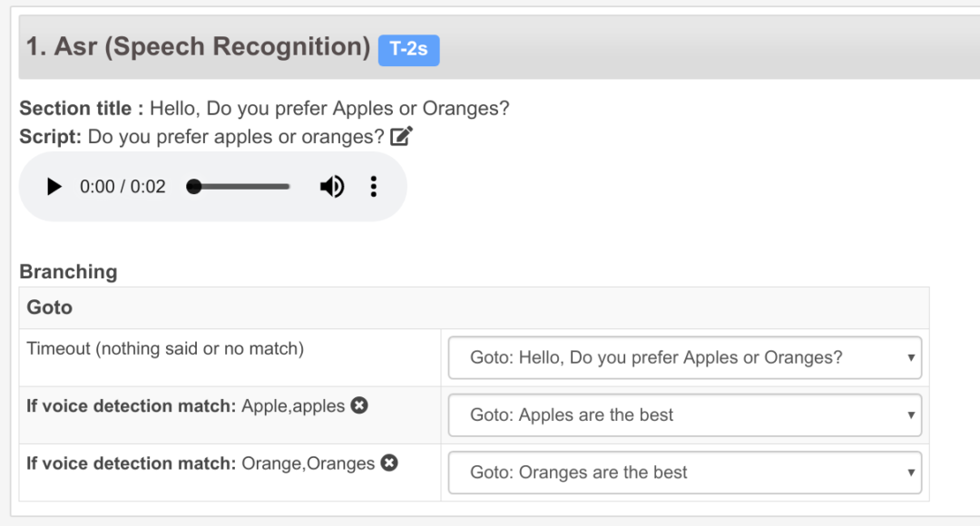Click the Goto table header
Screen dimensions: 980x526
50,307
